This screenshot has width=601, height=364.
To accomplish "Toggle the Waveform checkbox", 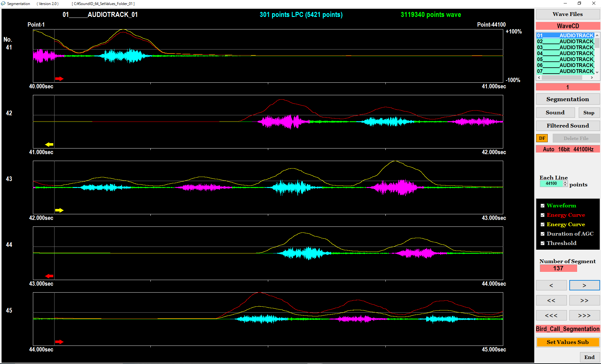I will pyautogui.click(x=542, y=206).
